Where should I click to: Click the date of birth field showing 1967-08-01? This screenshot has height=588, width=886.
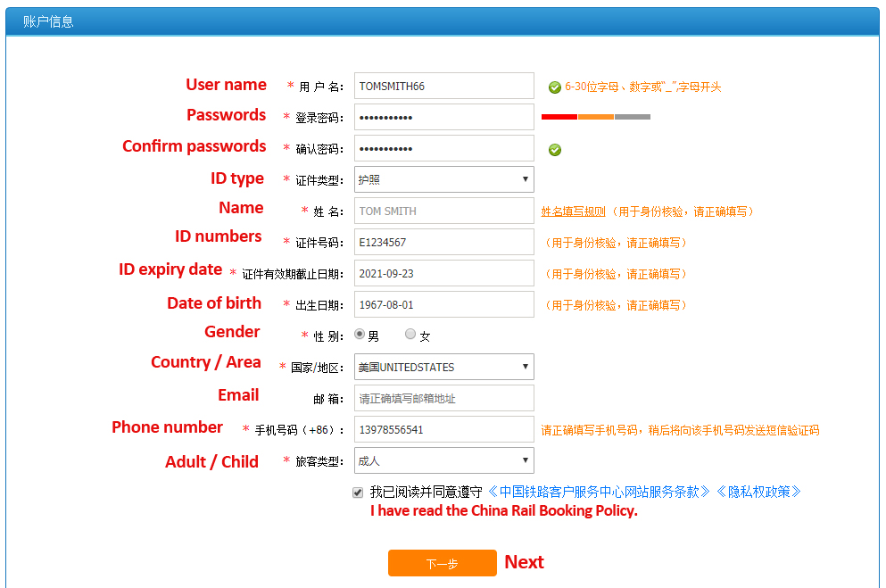(x=443, y=304)
